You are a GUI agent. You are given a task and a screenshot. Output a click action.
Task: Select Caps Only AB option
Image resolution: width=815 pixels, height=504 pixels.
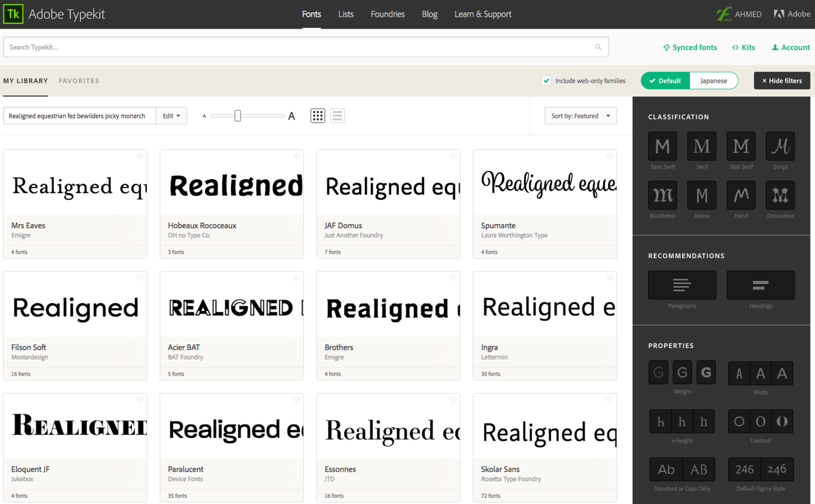point(698,470)
